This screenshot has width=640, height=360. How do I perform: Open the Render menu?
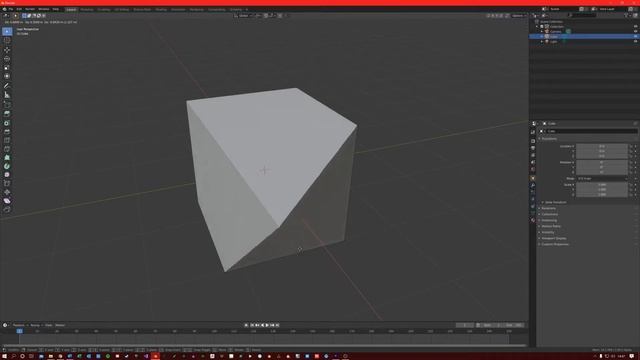[30, 9]
